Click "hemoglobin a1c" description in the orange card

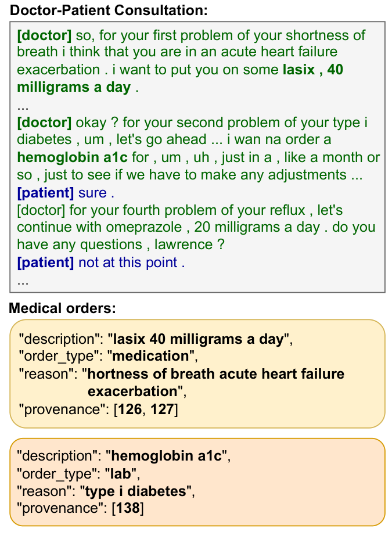167,456
